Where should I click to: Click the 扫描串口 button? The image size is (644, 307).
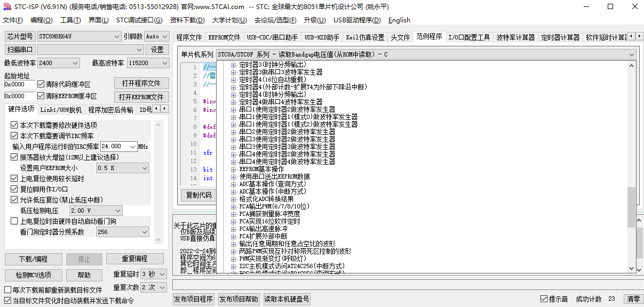click(x=20, y=50)
